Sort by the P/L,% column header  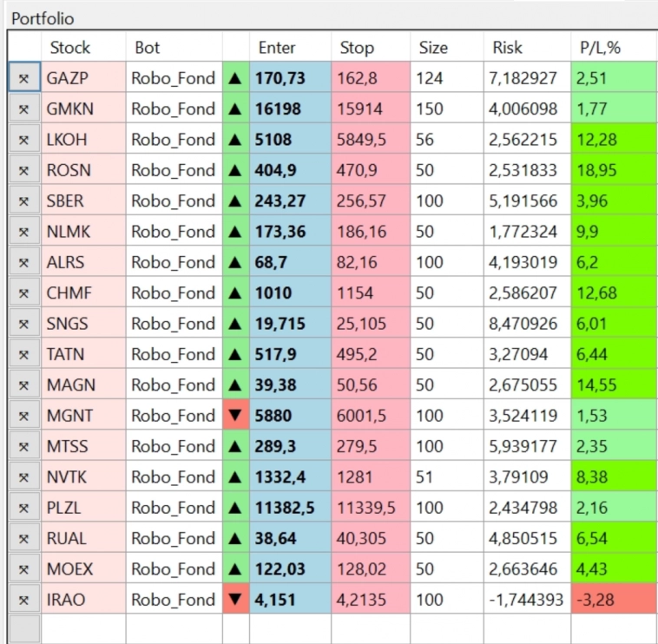pyautogui.click(x=600, y=47)
